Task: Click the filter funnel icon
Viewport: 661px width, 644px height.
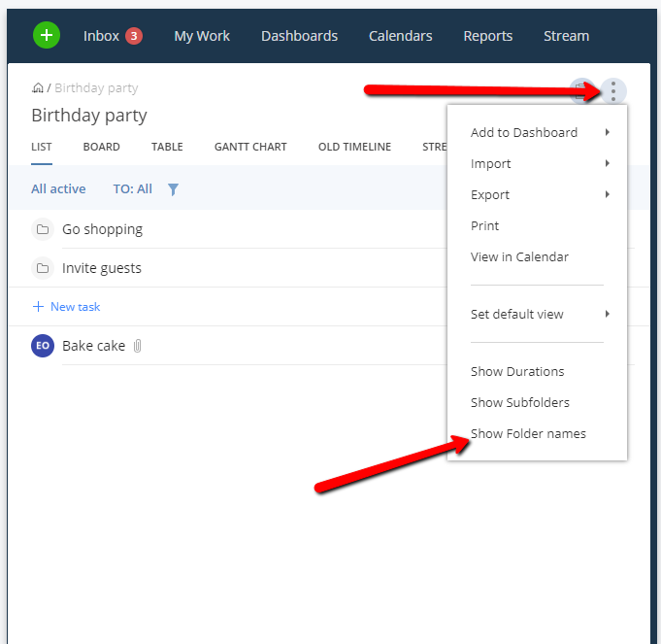Action: (173, 189)
